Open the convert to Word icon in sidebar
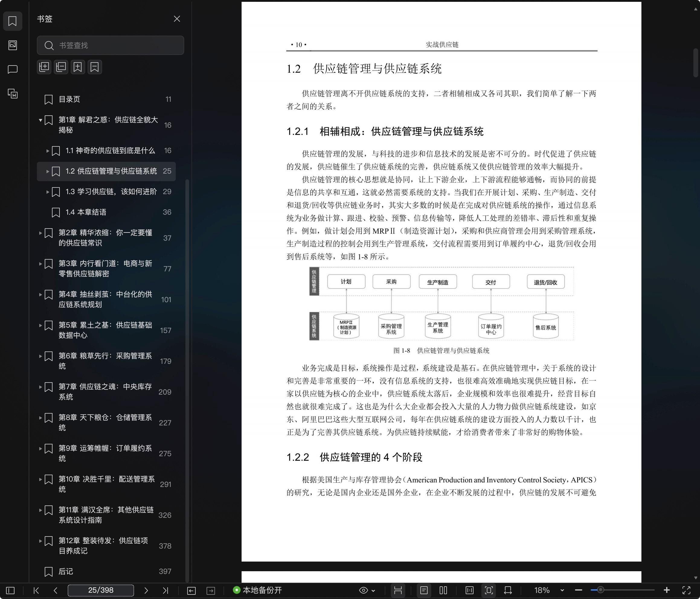This screenshot has height=599, width=700. [x=12, y=94]
